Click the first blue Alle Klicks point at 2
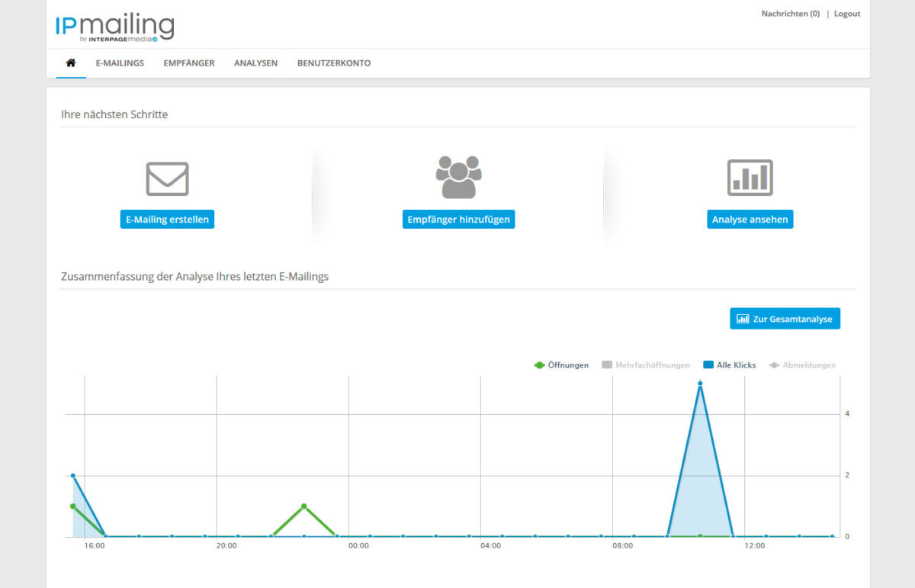 pos(73,476)
